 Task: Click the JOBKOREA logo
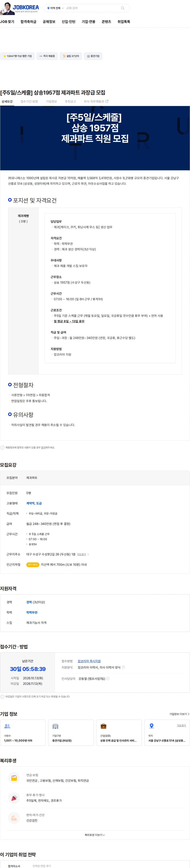point(26,7)
